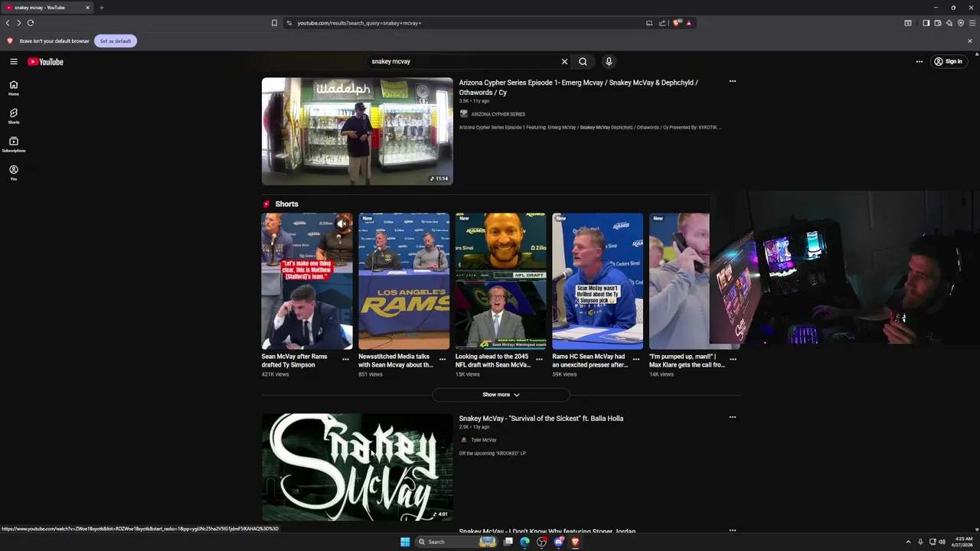Open Discord from the taskbar
This screenshot has height=551, width=980.
coord(558,542)
